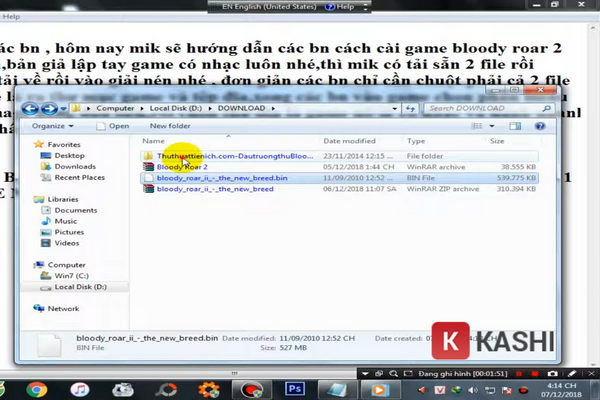Open the media player taskbar icon
Viewport: 600px width, 400px height.
(378, 390)
